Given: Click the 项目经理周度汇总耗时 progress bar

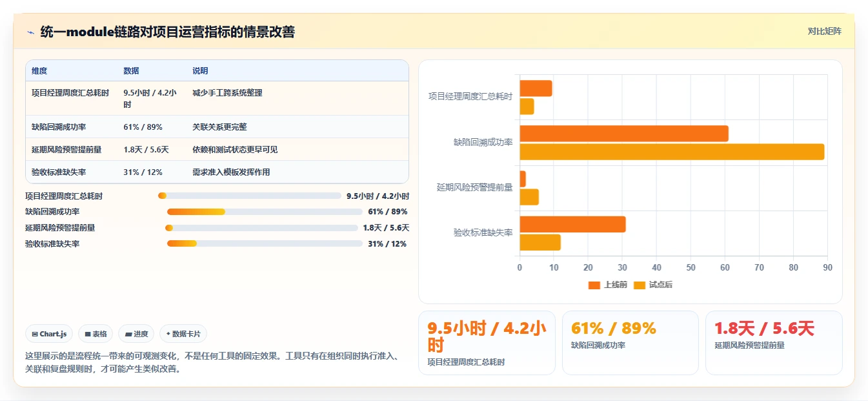Looking at the screenshot, I should click(x=250, y=196).
